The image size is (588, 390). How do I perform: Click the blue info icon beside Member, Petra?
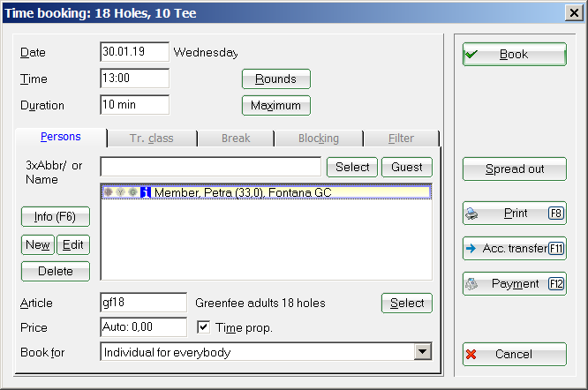click(x=146, y=192)
